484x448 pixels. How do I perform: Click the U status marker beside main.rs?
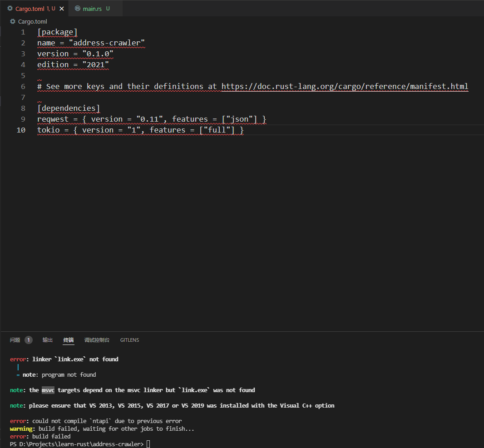[108, 9]
